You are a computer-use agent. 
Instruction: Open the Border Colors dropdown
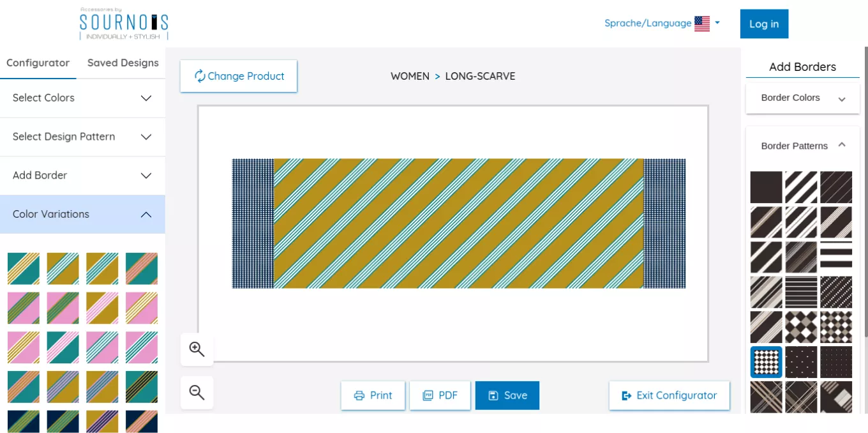(802, 98)
